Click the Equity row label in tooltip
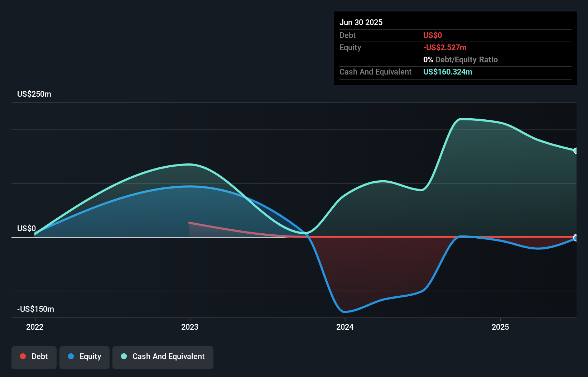This screenshot has height=377, width=588. click(350, 47)
